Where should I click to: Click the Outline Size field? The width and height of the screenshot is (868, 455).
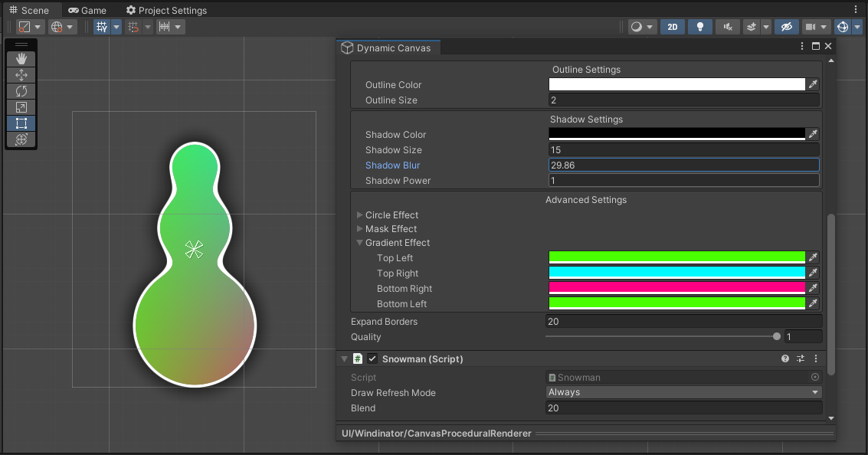coord(683,100)
